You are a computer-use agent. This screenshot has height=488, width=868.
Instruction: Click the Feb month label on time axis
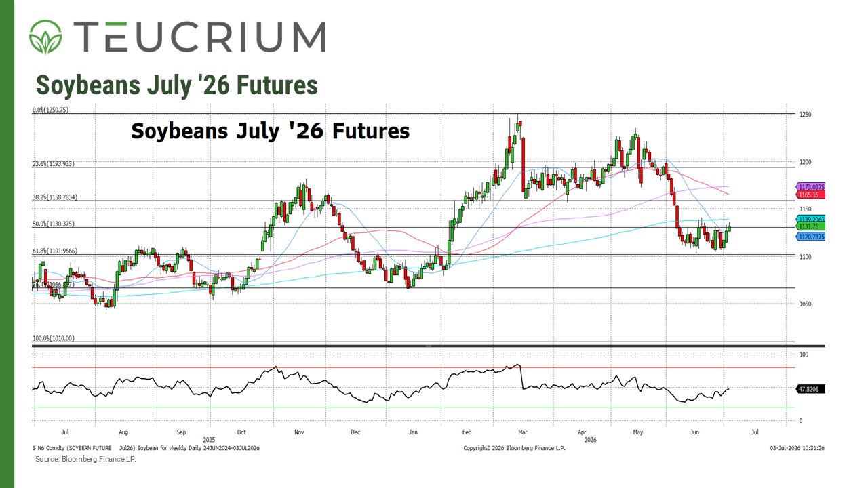[467, 431]
